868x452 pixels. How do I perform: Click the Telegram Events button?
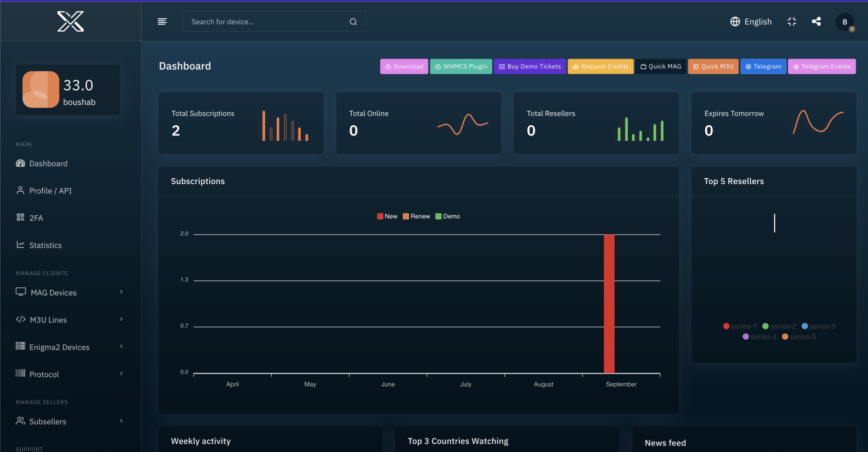pos(822,66)
